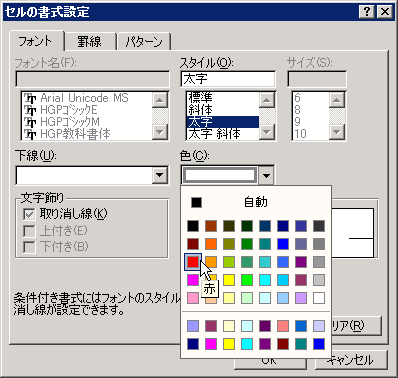Viewport: 398px width, 378px height.
Task: Pick the gray-80% swatch in top palette row
Action: point(319,226)
